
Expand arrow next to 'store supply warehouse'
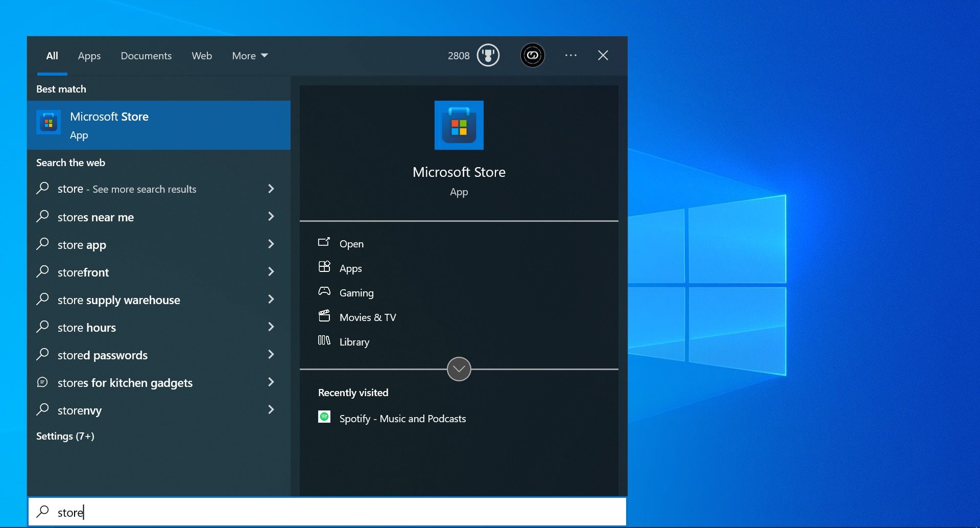click(271, 299)
